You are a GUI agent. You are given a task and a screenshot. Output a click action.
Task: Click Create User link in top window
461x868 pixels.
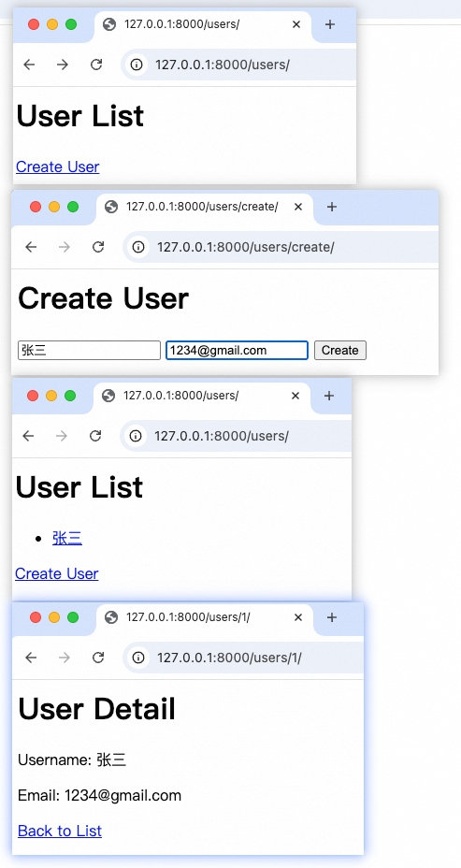click(58, 166)
